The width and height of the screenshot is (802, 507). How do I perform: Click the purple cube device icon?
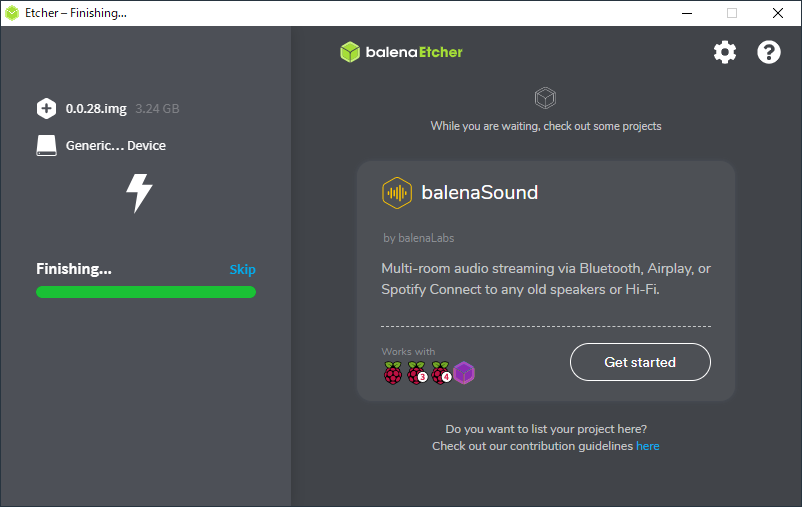click(464, 373)
